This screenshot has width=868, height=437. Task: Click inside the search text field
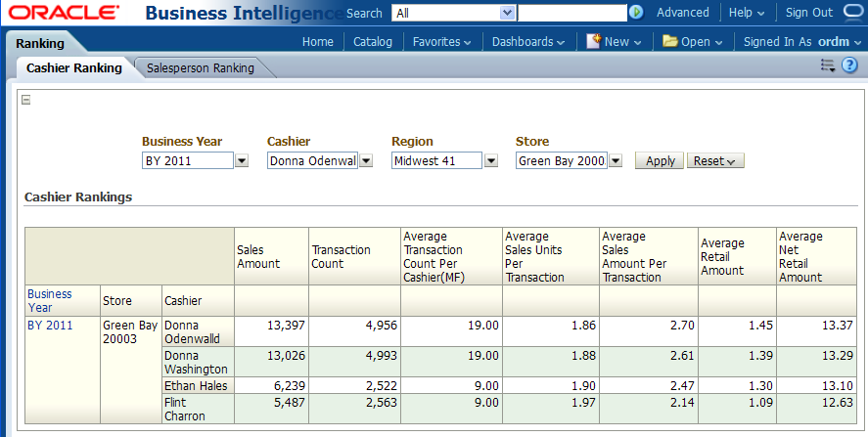click(x=571, y=13)
